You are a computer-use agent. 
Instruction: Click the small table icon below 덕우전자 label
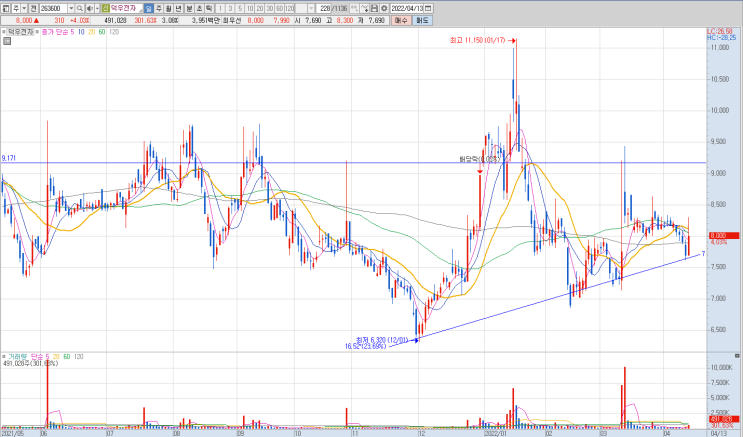pos(7,41)
